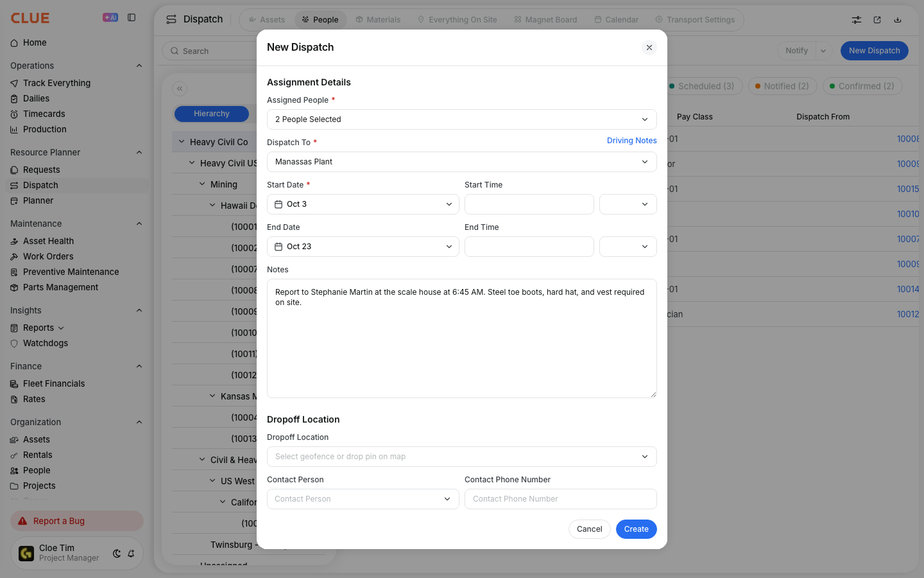Click the Create button
Viewport: 924px width, 578px height.
tap(637, 529)
